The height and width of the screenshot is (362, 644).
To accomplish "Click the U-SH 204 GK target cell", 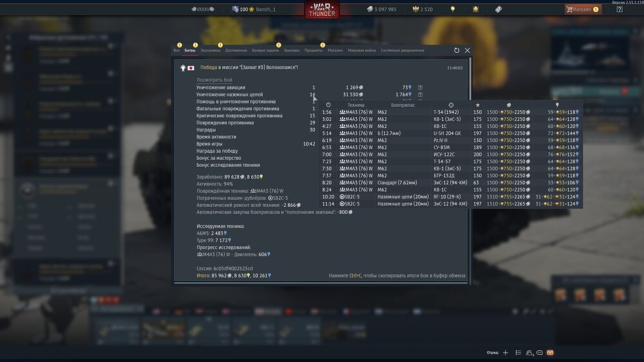I will [448, 133].
